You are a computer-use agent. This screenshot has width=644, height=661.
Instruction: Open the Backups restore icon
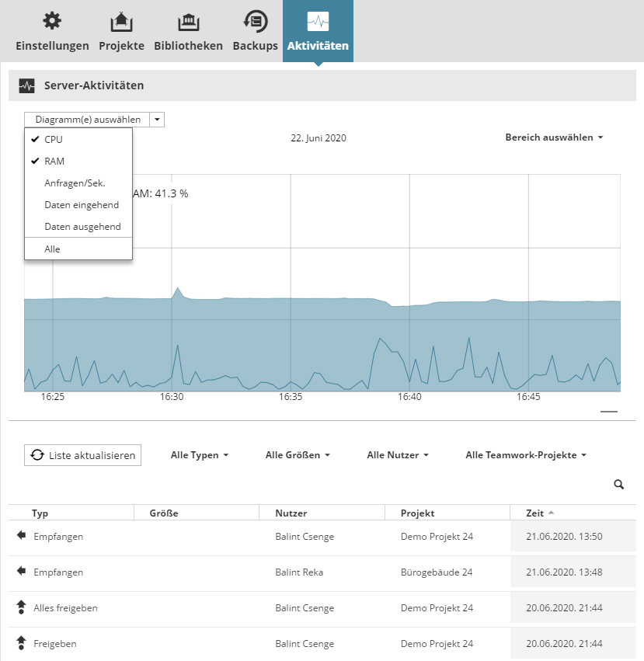point(255,21)
